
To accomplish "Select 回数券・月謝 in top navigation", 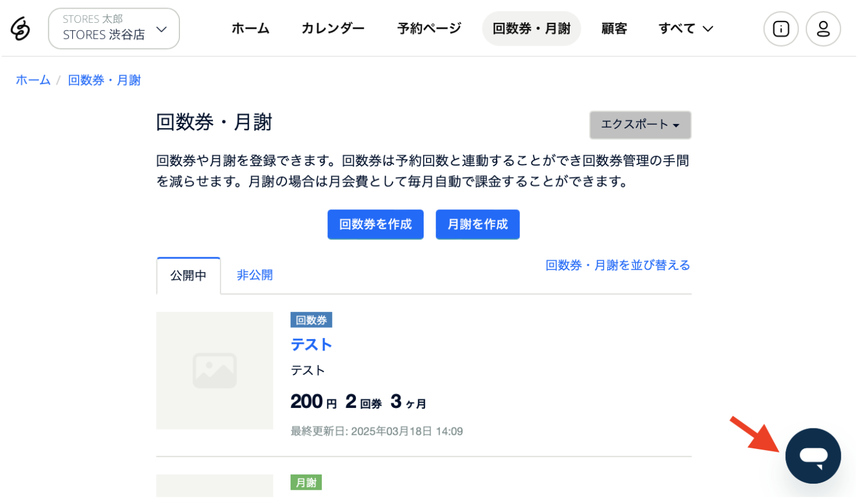I will [531, 28].
